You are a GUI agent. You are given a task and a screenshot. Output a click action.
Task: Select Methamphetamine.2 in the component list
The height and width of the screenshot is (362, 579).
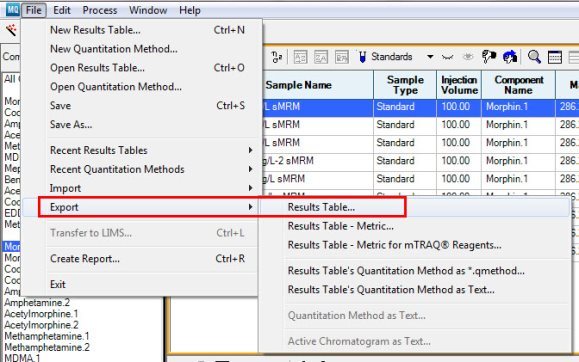pos(47,347)
